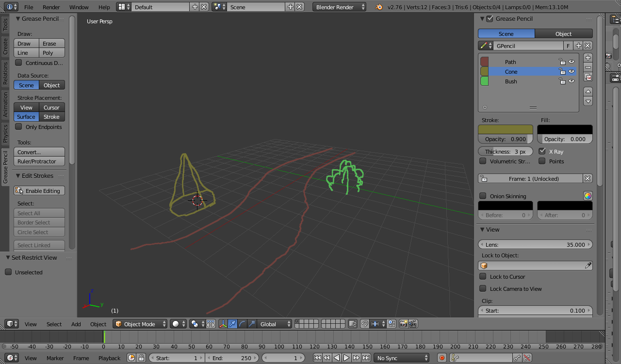Delete the active Frame 1

[x=588, y=178]
